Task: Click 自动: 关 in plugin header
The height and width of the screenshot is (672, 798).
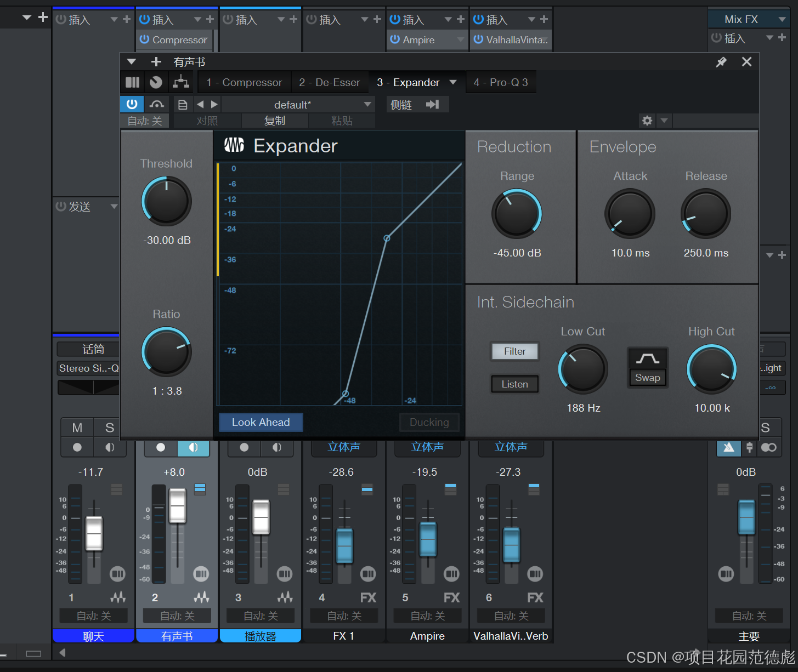Action: point(145,121)
